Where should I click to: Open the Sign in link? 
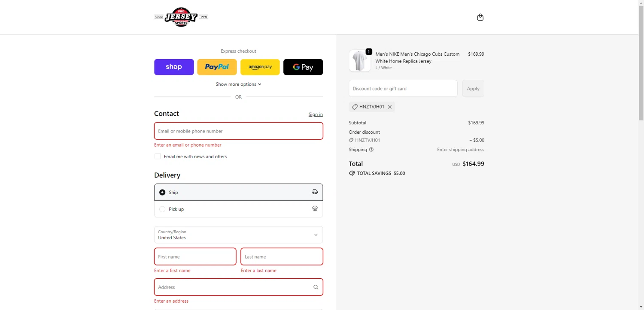point(316,114)
